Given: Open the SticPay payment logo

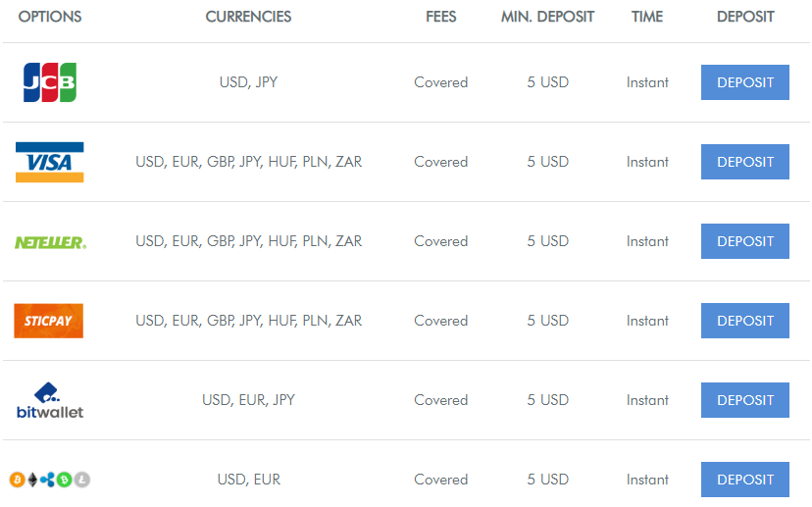Looking at the screenshot, I should click(49, 321).
